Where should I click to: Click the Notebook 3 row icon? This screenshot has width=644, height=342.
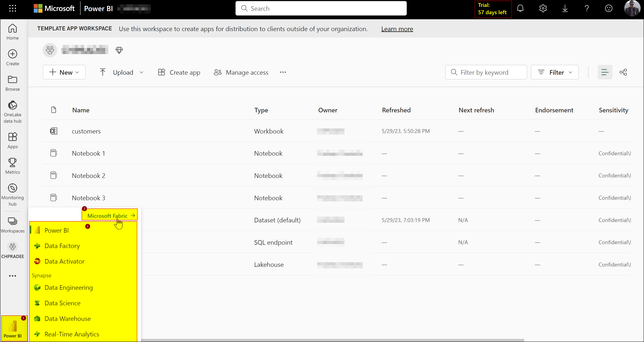point(53,198)
